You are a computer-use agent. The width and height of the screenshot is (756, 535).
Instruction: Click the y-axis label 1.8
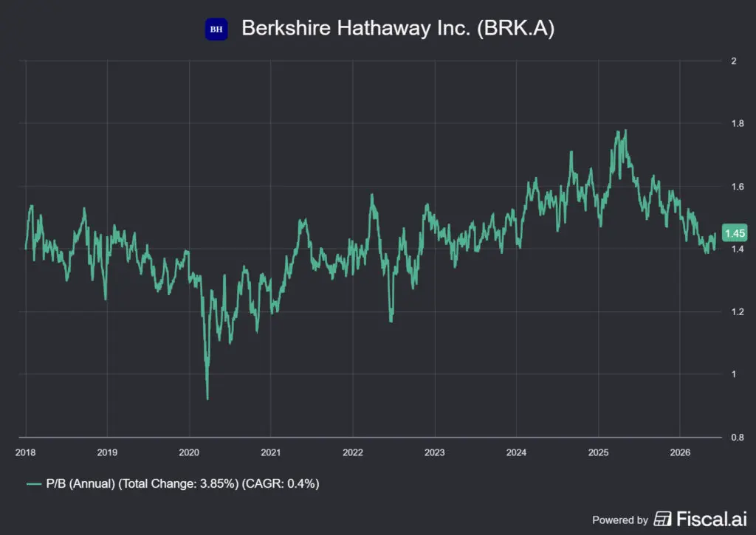[x=738, y=123]
